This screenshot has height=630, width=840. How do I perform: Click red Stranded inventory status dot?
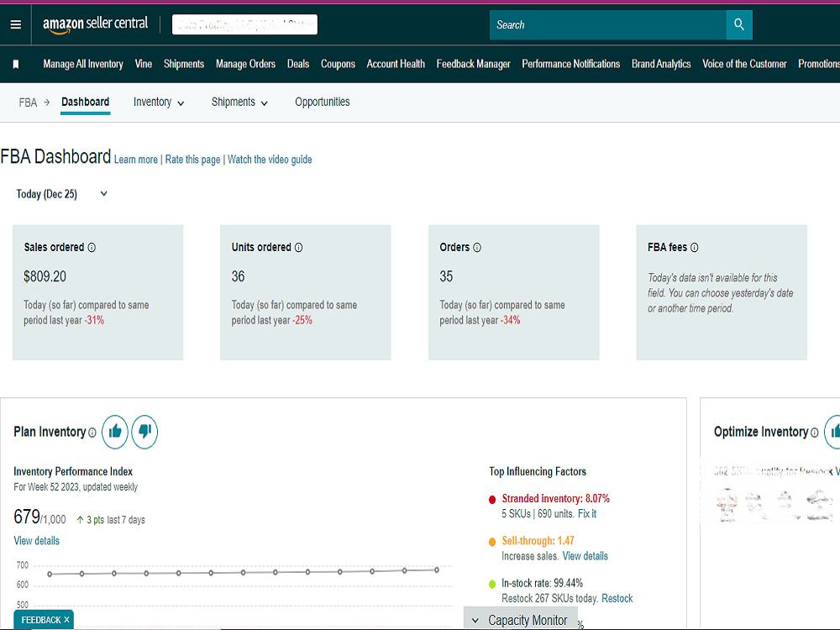point(492,500)
